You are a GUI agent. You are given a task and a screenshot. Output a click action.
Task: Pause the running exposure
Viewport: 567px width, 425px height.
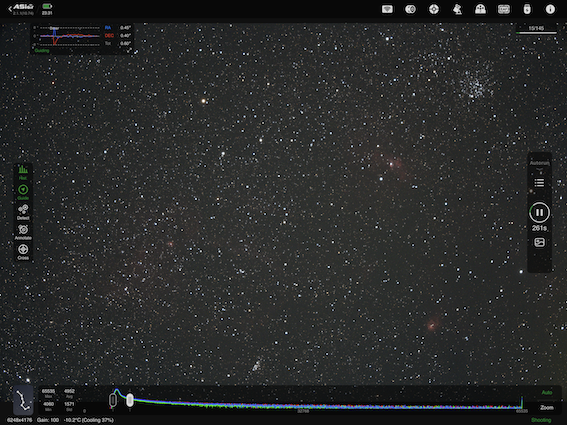[x=539, y=212]
